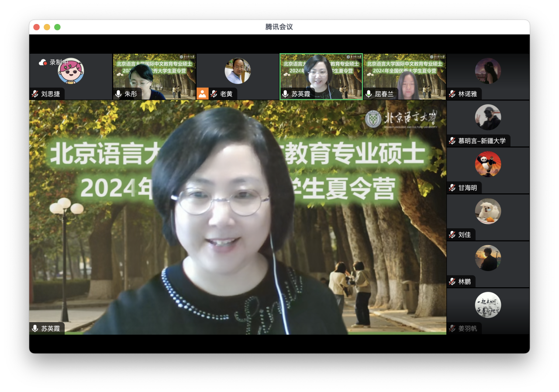This screenshot has height=392, width=559.
Task: Click the name label 刘佳
Action: (x=465, y=235)
